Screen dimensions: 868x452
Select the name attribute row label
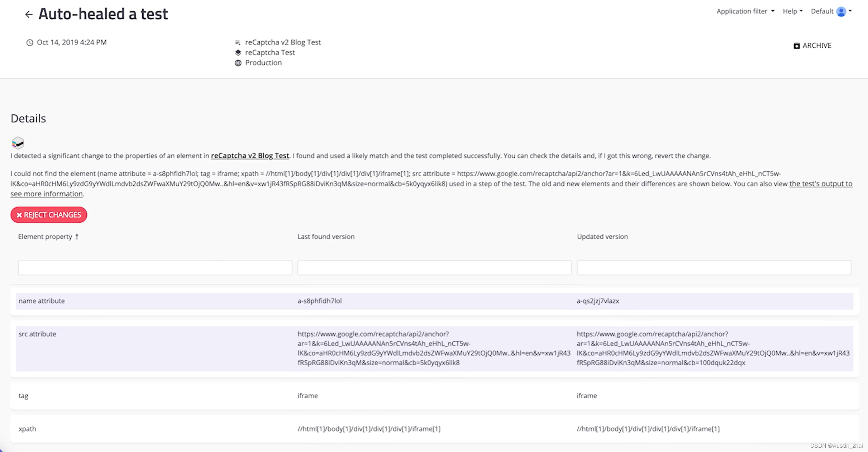pyautogui.click(x=42, y=301)
